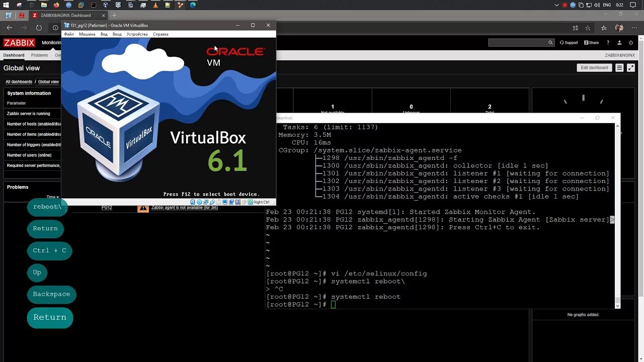644x362 pixels.
Task: Open Firefox from the Windows taskbar
Action: coord(56,5)
